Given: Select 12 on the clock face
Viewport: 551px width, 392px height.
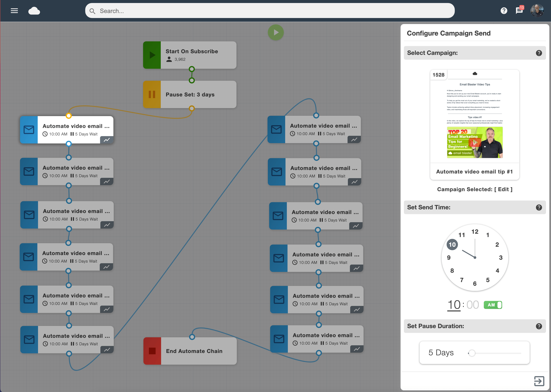Looking at the screenshot, I should 475,232.
